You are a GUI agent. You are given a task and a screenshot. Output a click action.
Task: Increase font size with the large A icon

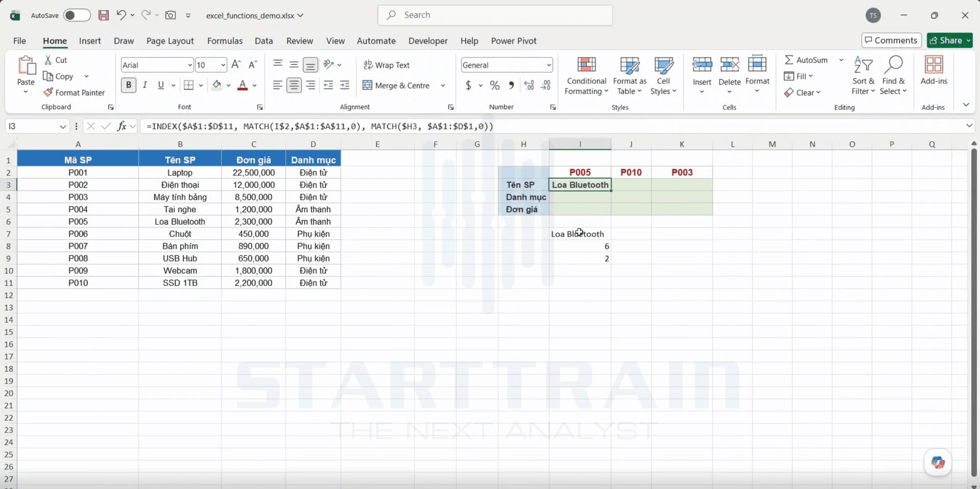(236, 64)
